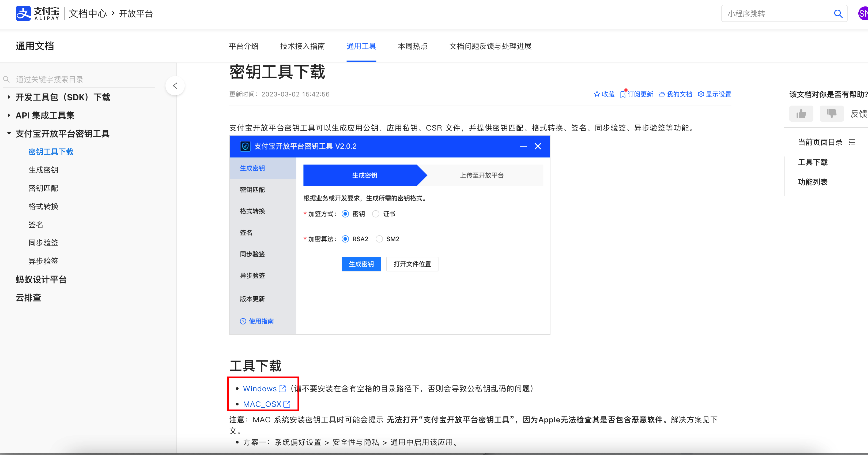The image size is (868, 455).
Task: Open 异步验签 in the doc sidebar
Action: click(43, 261)
